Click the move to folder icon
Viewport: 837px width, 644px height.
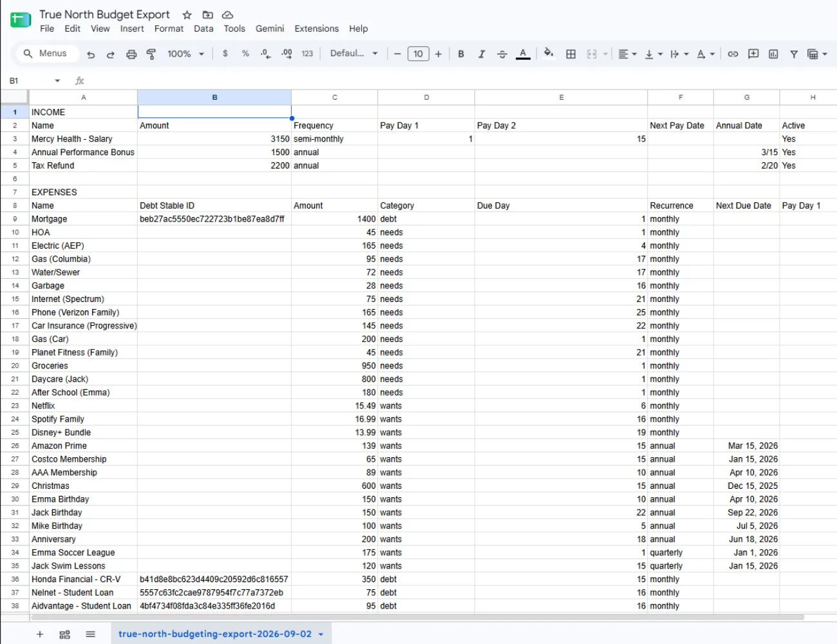click(x=207, y=15)
